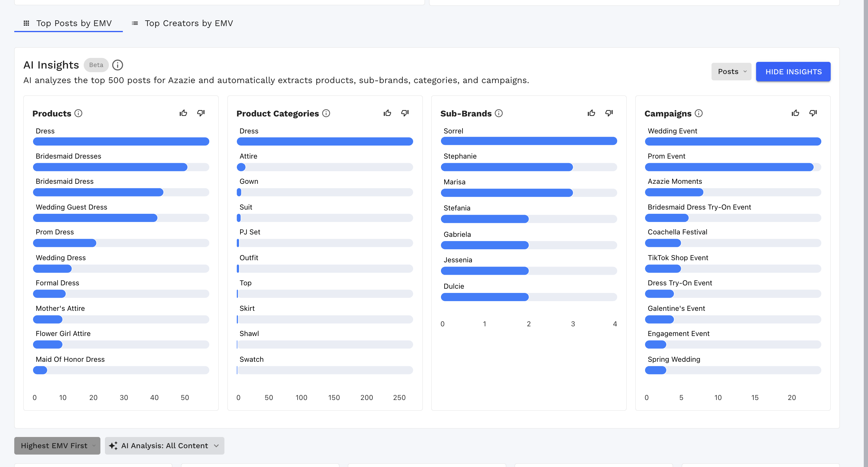
Task: Click the Dulcie sub-brand label
Action: pos(453,286)
